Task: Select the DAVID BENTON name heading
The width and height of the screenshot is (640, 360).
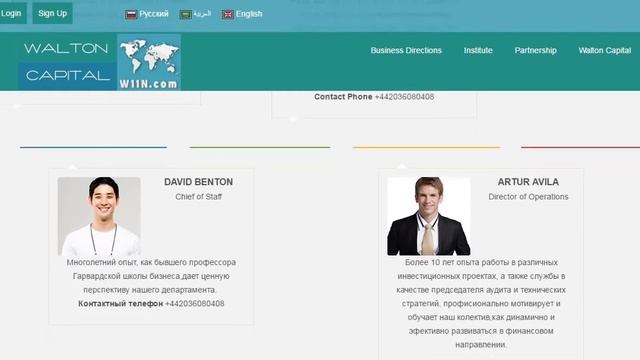Action: pos(198,182)
